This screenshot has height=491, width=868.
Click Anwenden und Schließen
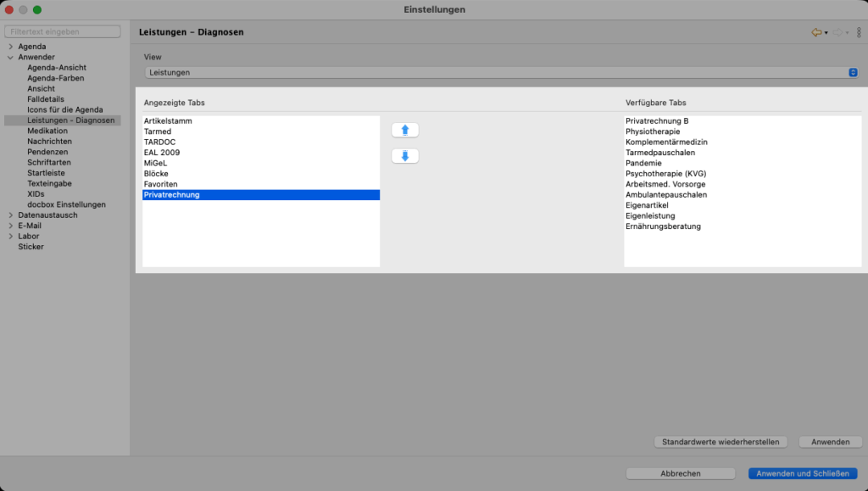click(803, 473)
